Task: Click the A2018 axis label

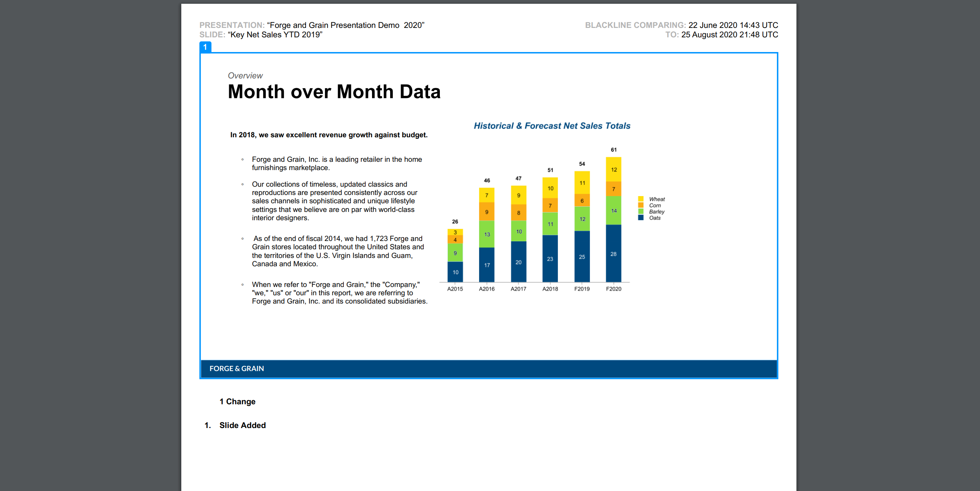Action: coord(550,289)
